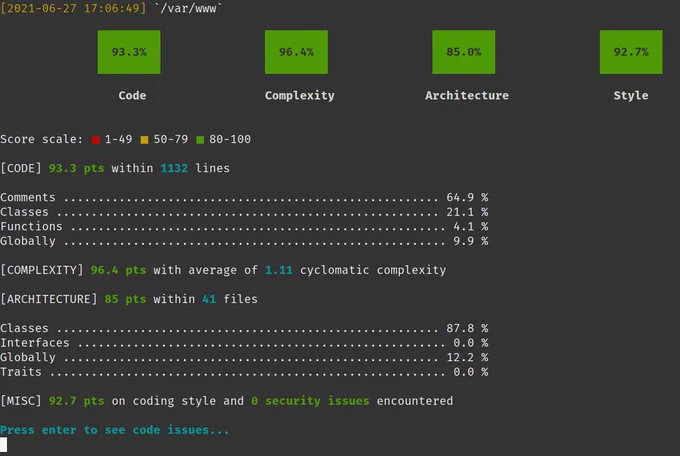Click the Traits row label
The width and height of the screenshot is (680, 456).
pos(21,372)
